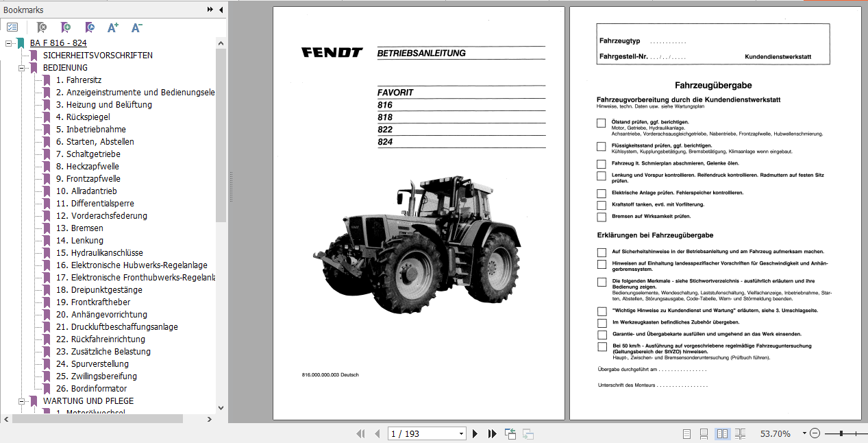The image size is (868, 443).
Task: Open bookmark 14. Lenkung
Action: pyautogui.click(x=80, y=241)
